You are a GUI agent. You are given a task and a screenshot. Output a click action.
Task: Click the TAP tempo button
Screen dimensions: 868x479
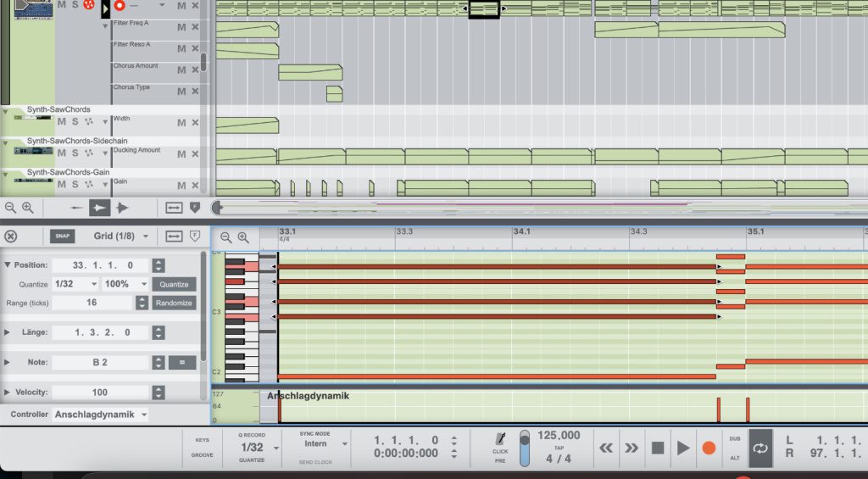click(559, 448)
